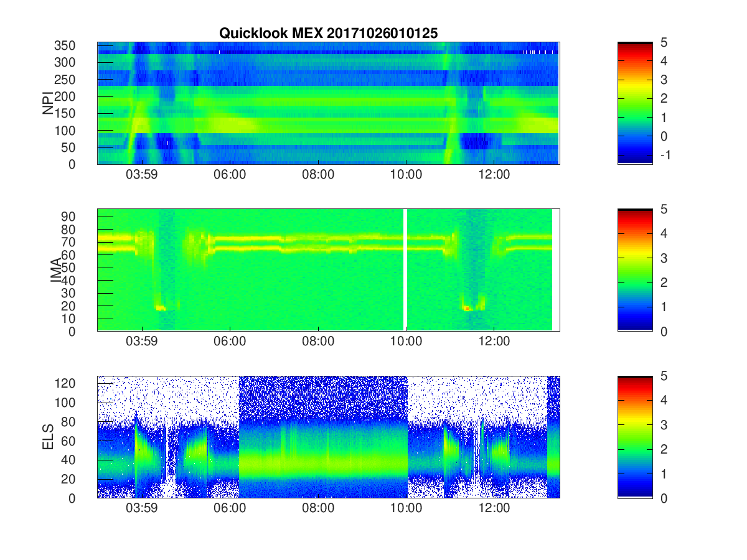Click the 0 label on ELS colorbar

(x=663, y=498)
